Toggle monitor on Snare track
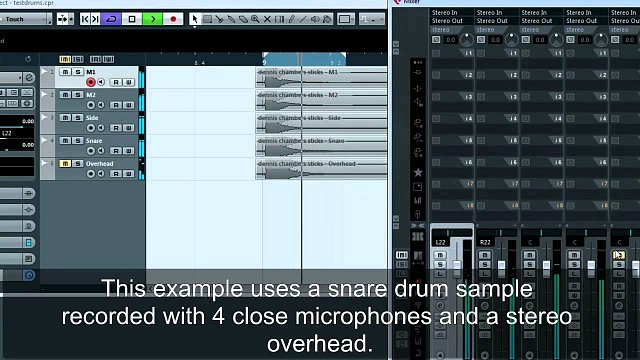Image resolution: width=640 pixels, height=360 pixels. coord(101,151)
